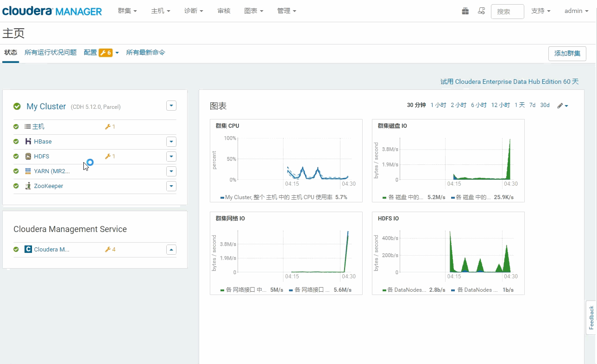Open the 审核 page
This screenshot has width=597, height=364.
tap(224, 11)
